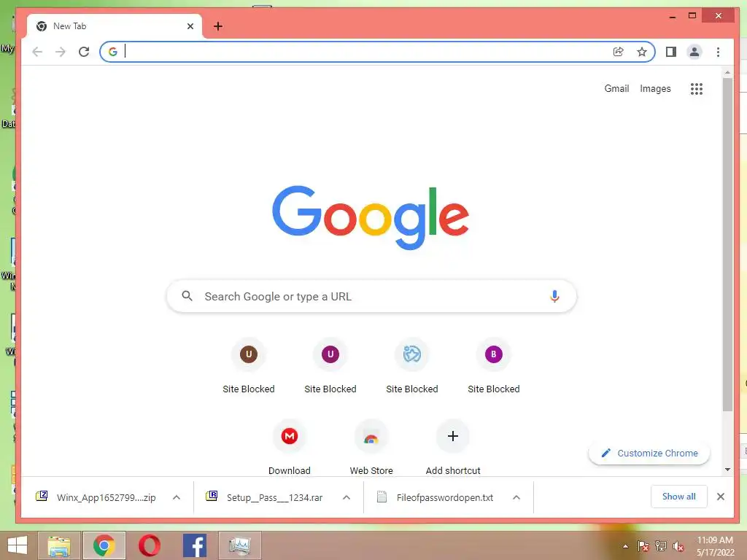The height and width of the screenshot is (560, 747).
Task: Expand options for Fileofpasswordopen.txt download
Action: pos(516,497)
